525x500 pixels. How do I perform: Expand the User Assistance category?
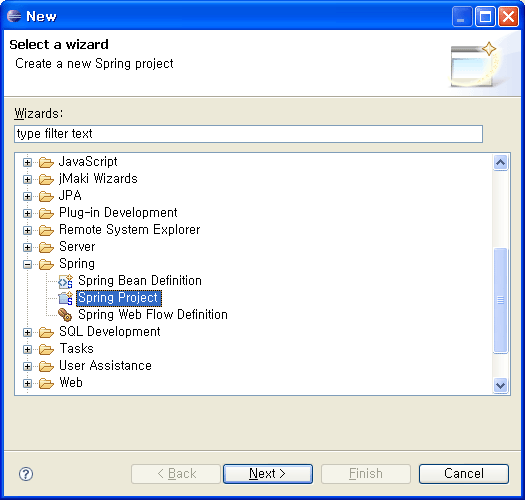point(27,366)
